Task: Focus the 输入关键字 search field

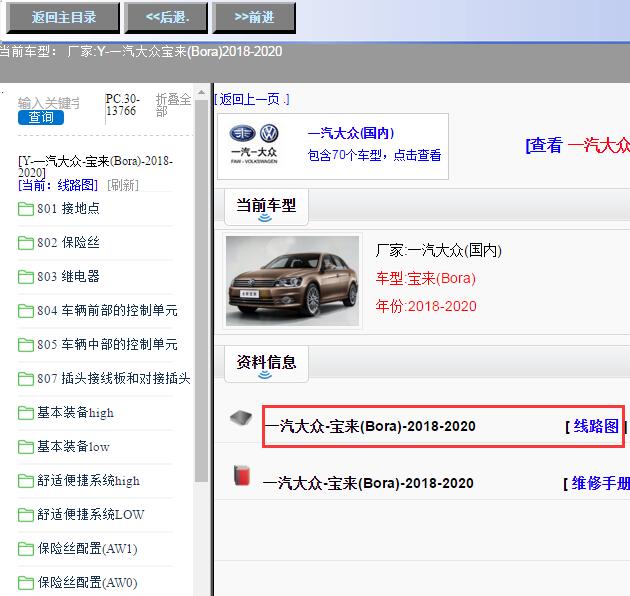Action: click(49, 103)
